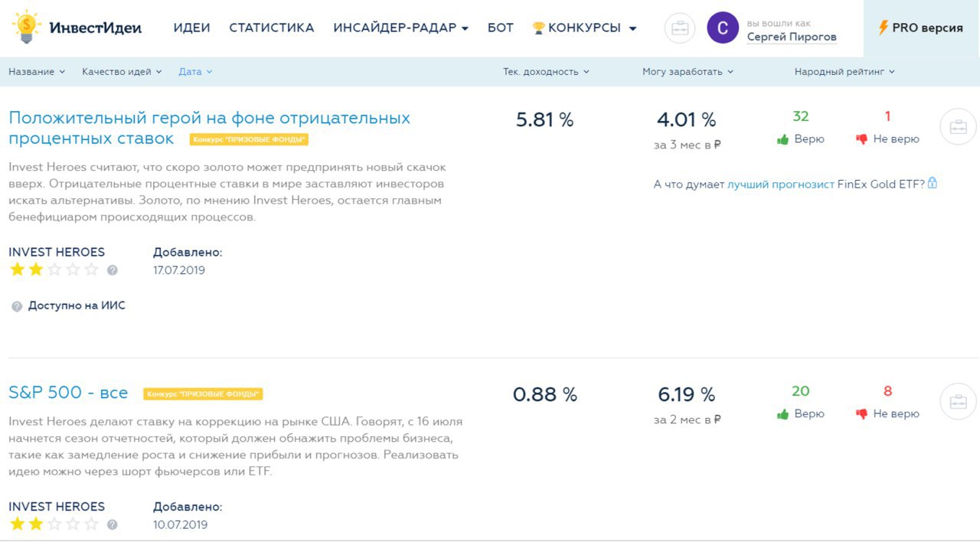The height and width of the screenshot is (542, 980).
Task: Click lock icon after FinEx Gold ETF
Action: 933,184
